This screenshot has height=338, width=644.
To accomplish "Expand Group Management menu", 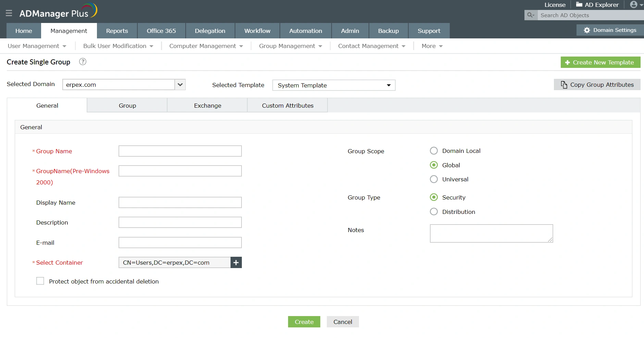I will pos(290,46).
